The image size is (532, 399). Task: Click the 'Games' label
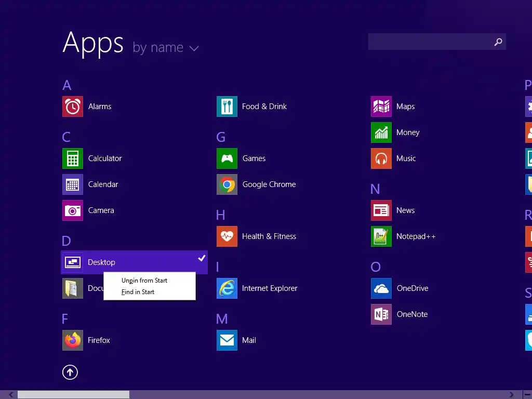point(254,158)
